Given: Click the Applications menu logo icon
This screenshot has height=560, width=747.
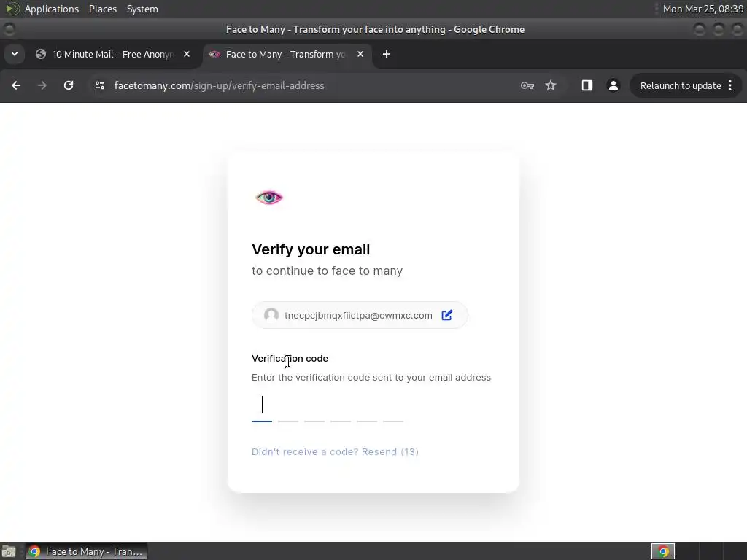Looking at the screenshot, I should click(x=12, y=9).
